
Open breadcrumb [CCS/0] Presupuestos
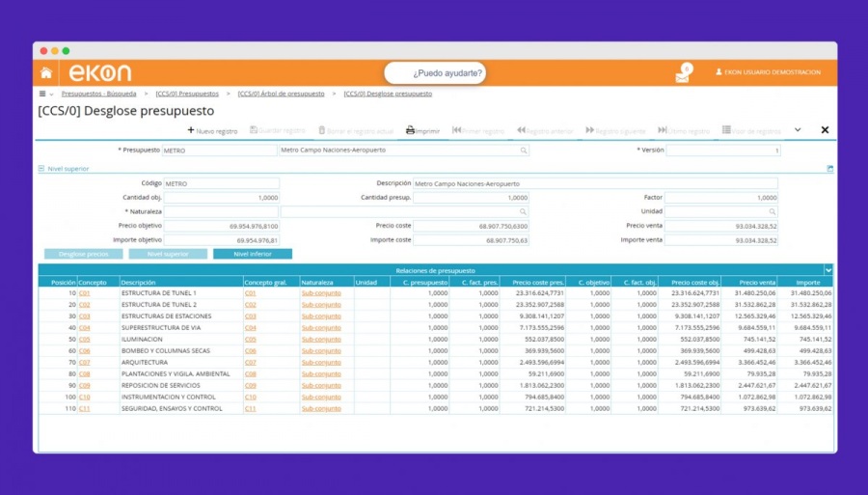tap(187, 94)
